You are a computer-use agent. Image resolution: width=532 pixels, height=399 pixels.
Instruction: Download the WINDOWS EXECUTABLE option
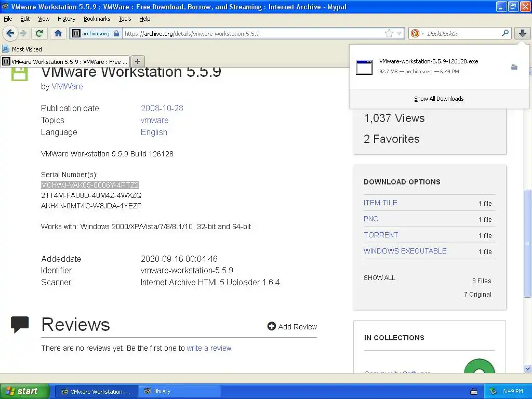tap(405, 251)
